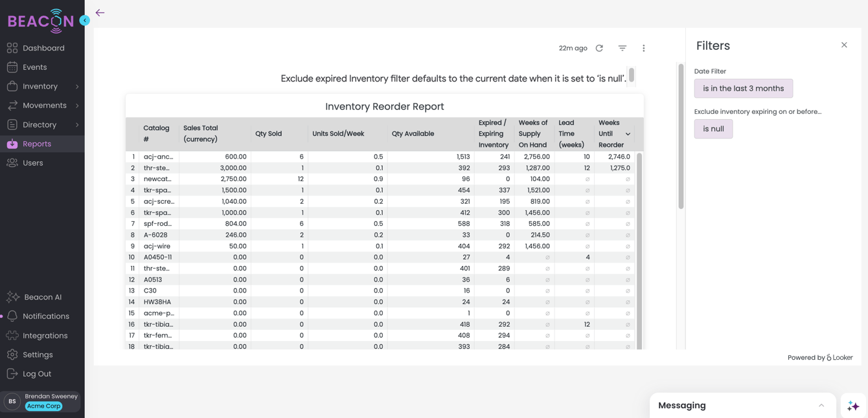868x418 pixels.
Task: Open Settings from the sidebar
Action: point(40,354)
